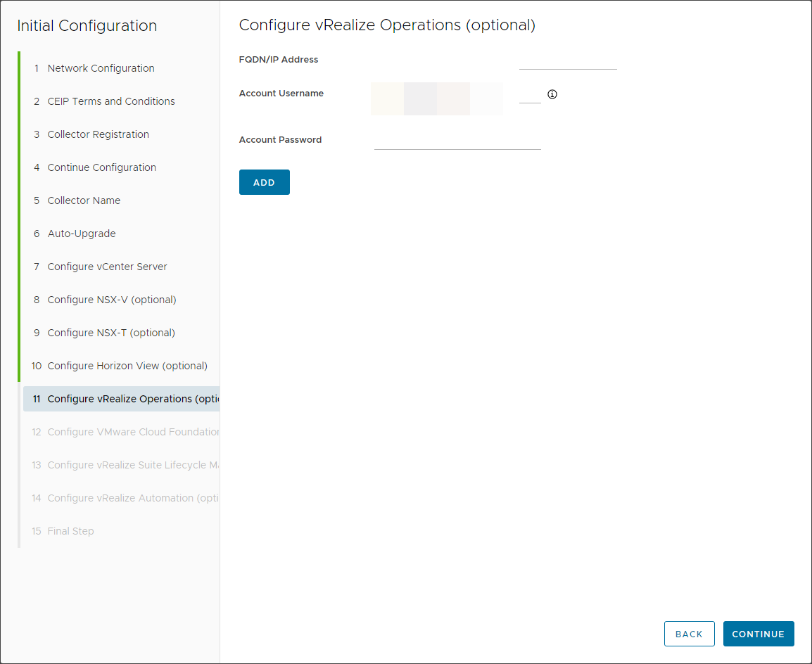Go to step 7 Configure vCenter Server
Image resolution: width=812 pixels, height=664 pixels.
tap(121, 267)
